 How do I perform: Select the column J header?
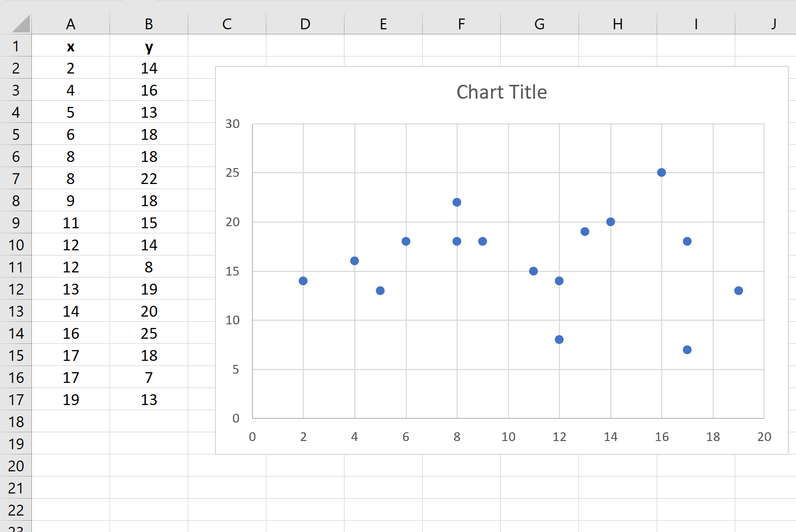[x=773, y=24]
